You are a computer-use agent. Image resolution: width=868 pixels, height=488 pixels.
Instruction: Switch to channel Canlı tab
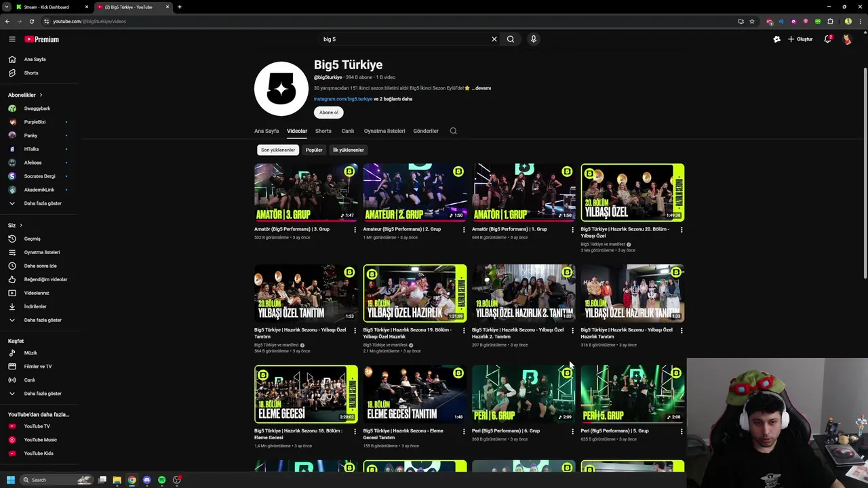[x=348, y=131]
